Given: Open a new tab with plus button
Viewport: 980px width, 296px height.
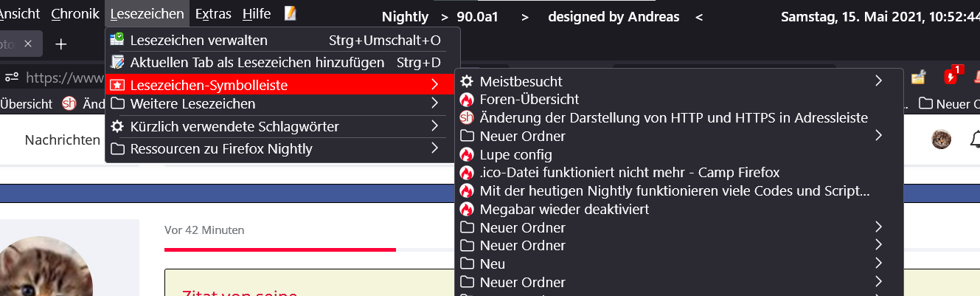Looking at the screenshot, I should click(61, 44).
